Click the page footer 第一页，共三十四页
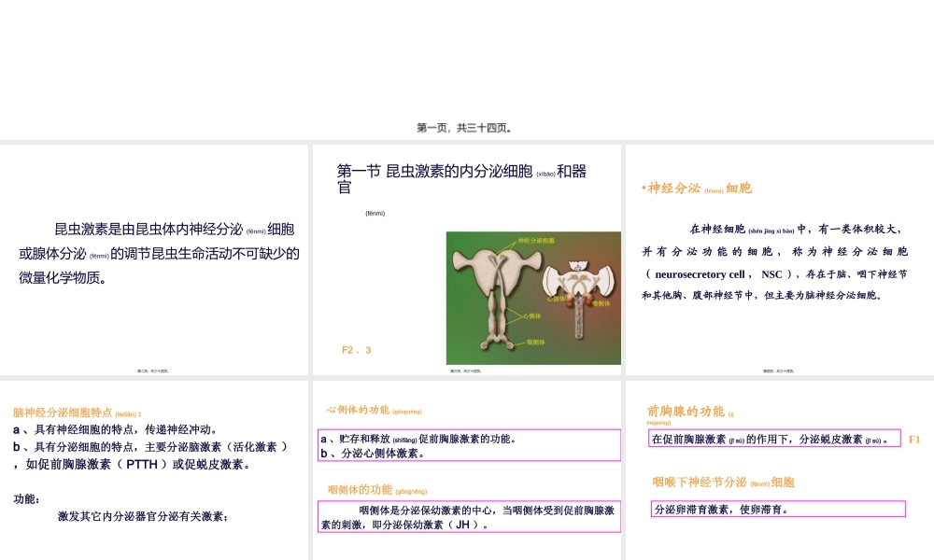 466,127
